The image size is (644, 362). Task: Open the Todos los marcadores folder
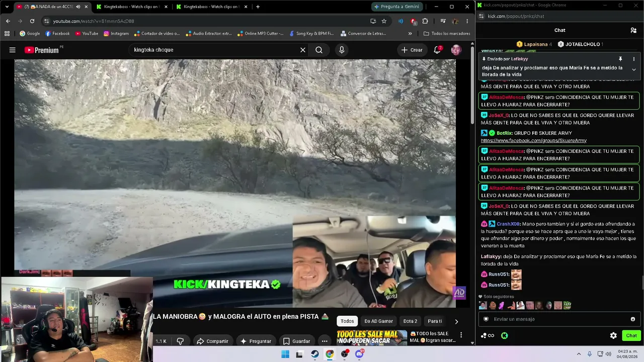(x=447, y=34)
